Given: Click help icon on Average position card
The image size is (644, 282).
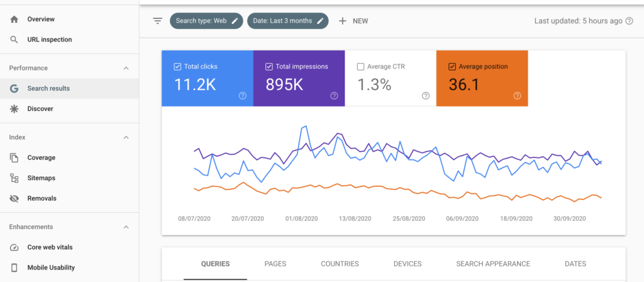Looking at the screenshot, I should [x=517, y=96].
